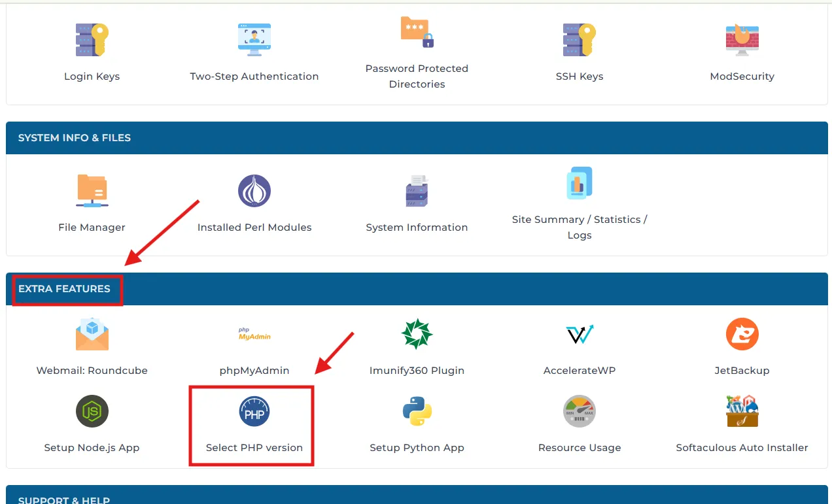832x504 pixels.
Task: Open Site Summary / Statistics / Logs
Action: pyautogui.click(x=579, y=184)
